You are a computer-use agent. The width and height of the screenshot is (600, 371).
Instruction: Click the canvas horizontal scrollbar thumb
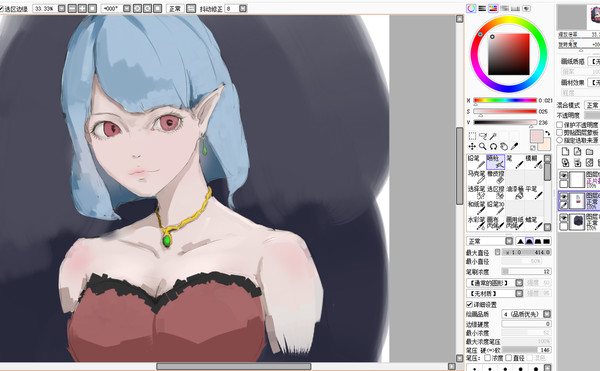[x=234, y=366]
